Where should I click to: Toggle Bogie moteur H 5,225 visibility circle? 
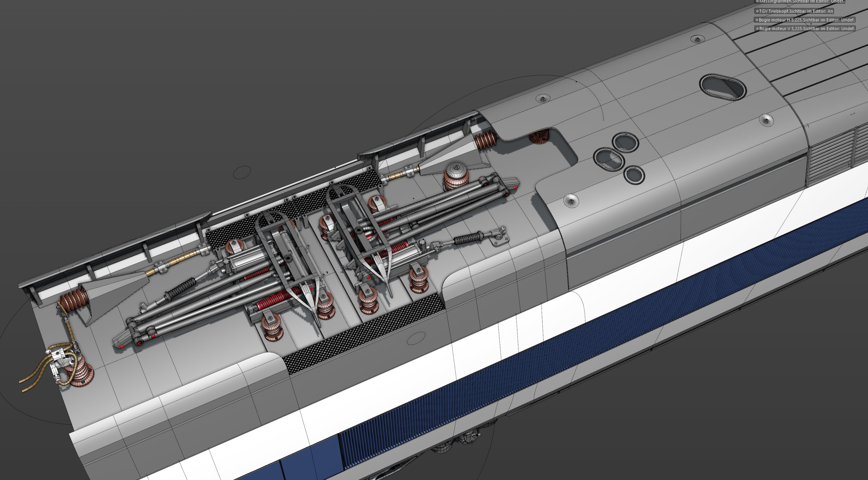pos(757,20)
